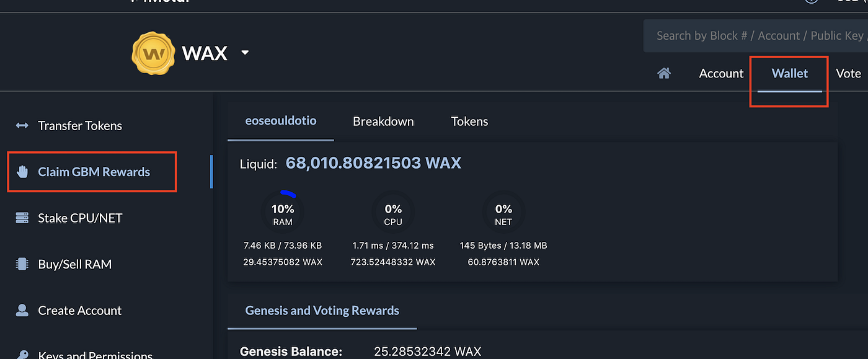Click liquid balance 68,010.80821503 WAX
This screenshot has width=868, height=359.
coord(374,164)
